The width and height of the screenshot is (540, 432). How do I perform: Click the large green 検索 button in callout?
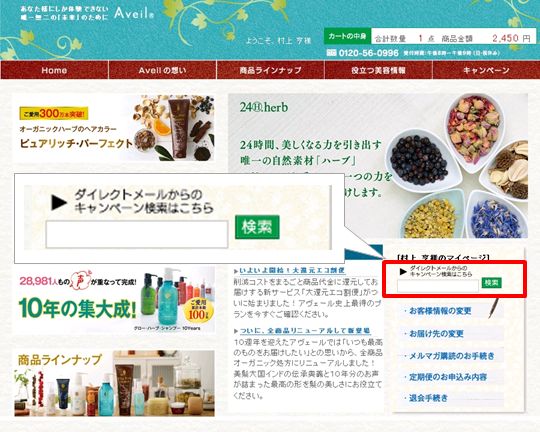point(257,227)
